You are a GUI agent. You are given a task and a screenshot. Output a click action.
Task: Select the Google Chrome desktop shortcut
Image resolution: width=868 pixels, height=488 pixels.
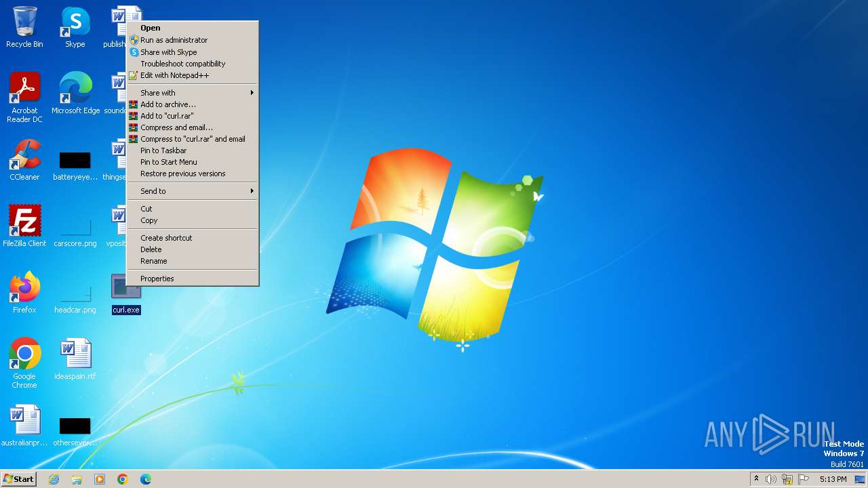[x=24, y=363]
